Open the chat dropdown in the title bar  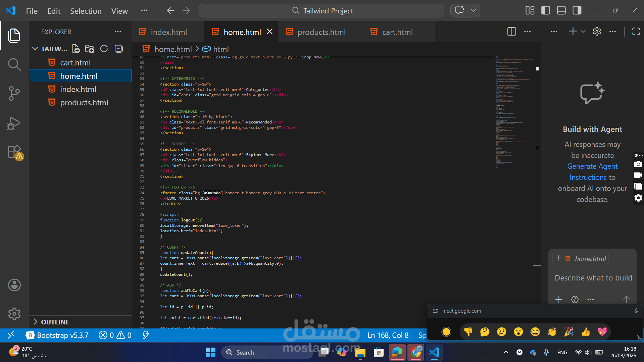474,10
